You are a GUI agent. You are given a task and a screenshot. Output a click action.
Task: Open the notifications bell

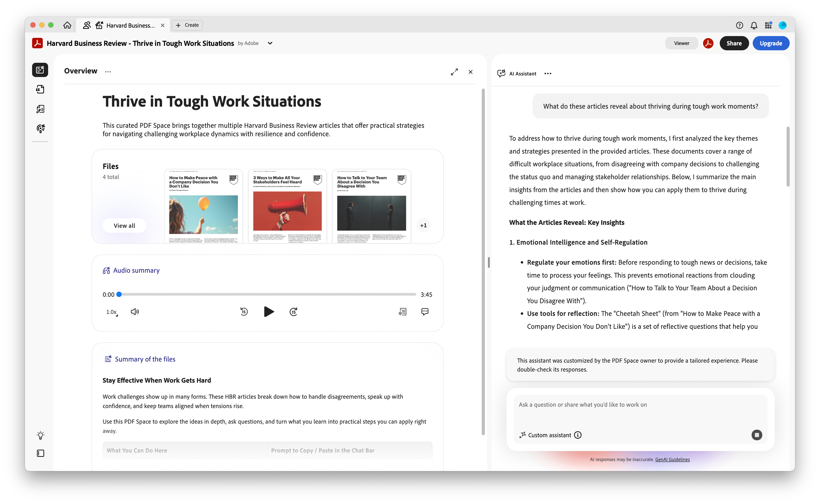click(x=754, y=25)
